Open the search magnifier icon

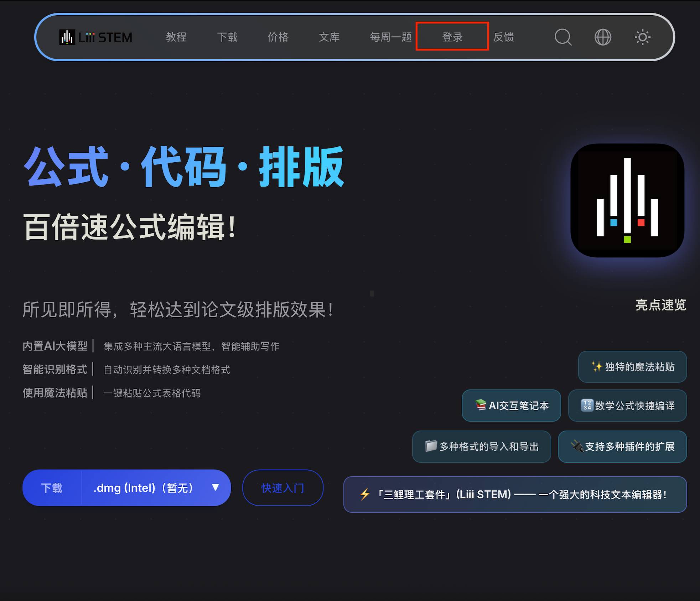[x=563, y=37]
